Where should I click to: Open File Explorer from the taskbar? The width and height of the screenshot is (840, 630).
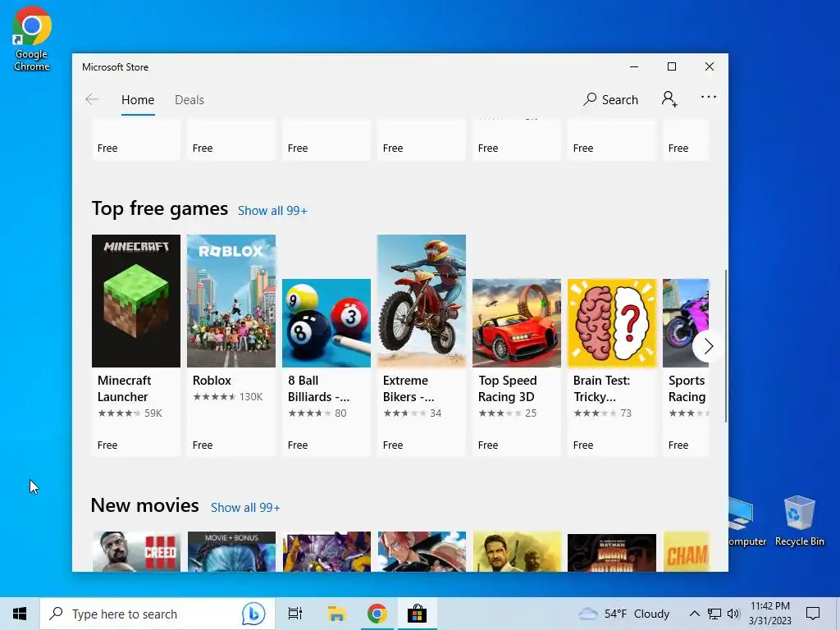tap(336, 614)
